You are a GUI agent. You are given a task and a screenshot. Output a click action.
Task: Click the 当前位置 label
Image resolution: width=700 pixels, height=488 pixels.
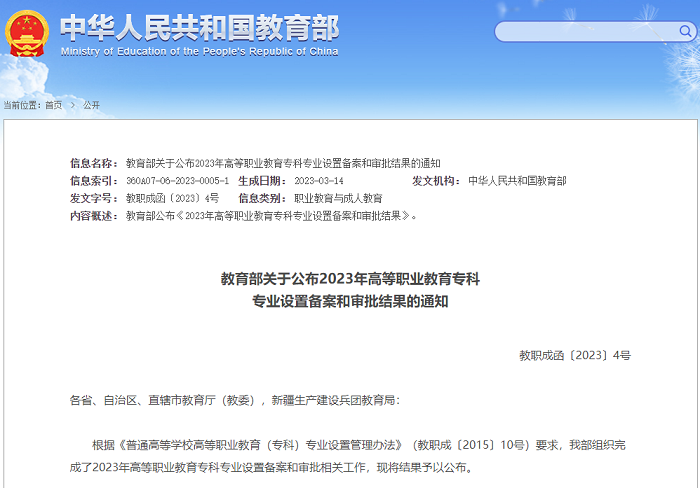point(21,105)
